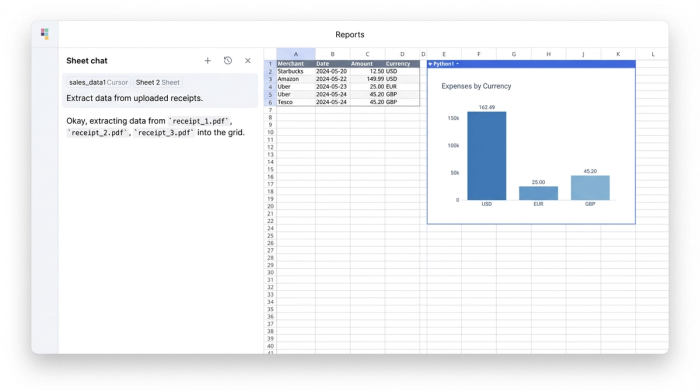Click the Amazon cell
The height and width of the screenshot is (391, 700).
click(x=296, y=79)
